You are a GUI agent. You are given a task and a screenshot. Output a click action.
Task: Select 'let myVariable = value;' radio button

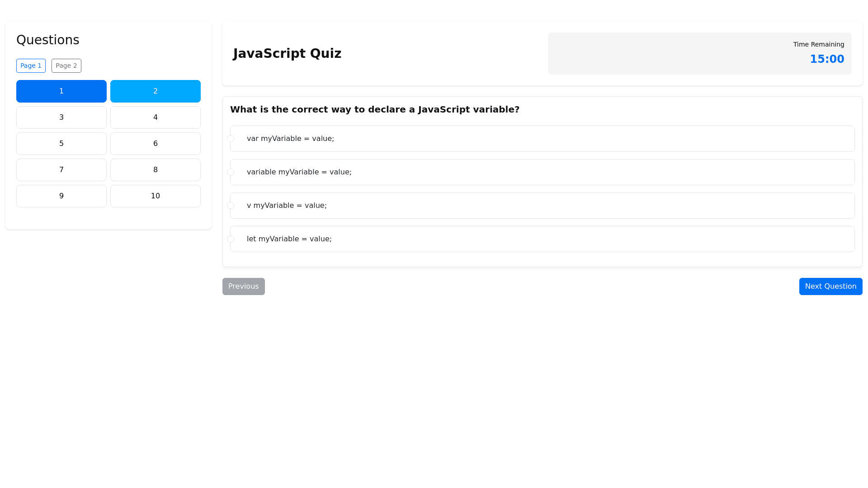231,239
